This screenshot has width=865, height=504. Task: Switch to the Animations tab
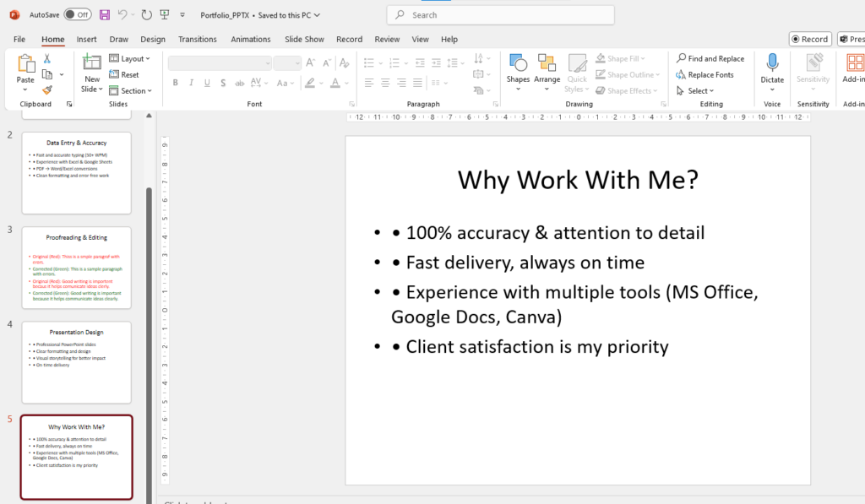click(x=251, y=39)
